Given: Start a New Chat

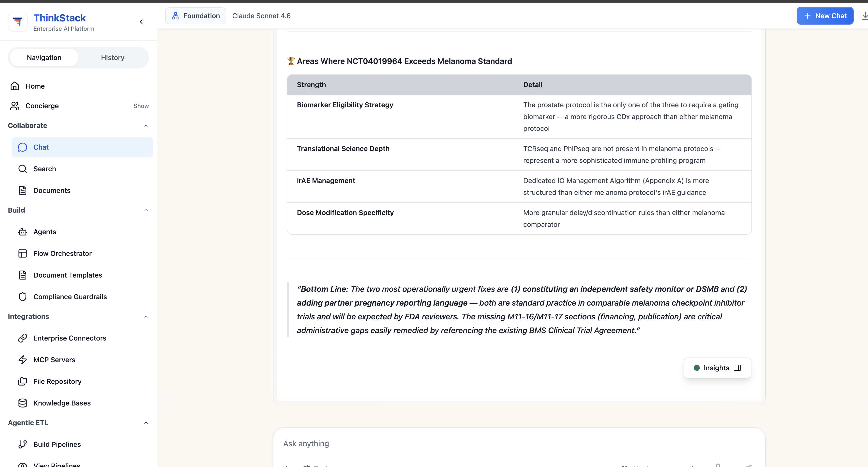Looking at the screenshot, I should point(825,16).
